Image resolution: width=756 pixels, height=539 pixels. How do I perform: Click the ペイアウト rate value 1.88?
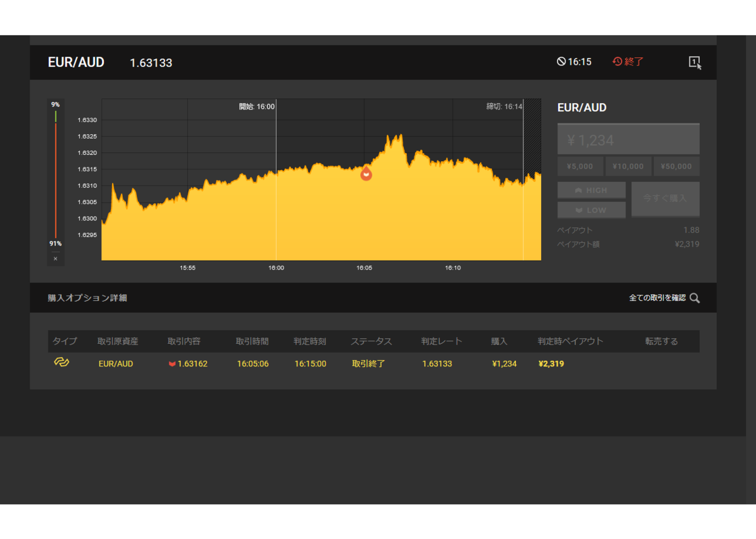691,230
